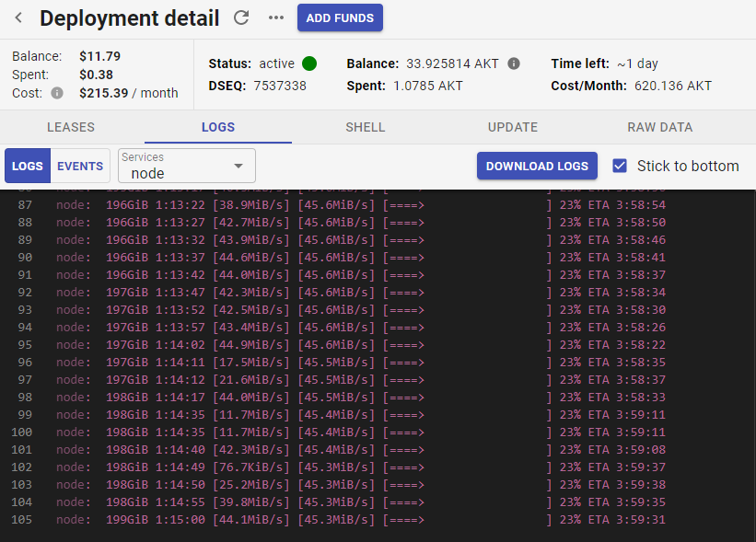This screenshot has height=542, width=756.
Task: Click log line 90 at 1:13:37
Action: [378, 258]
